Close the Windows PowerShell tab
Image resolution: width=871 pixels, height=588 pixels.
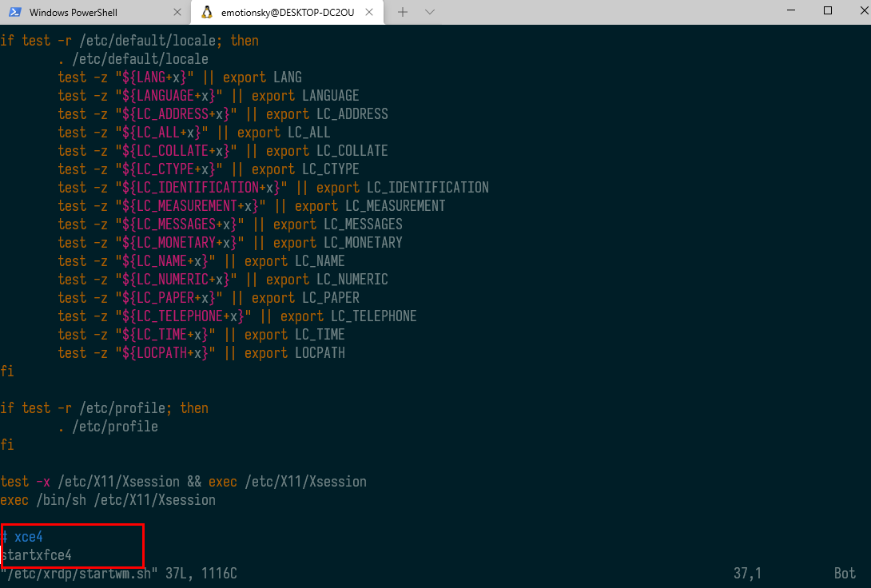click(179, 12)
